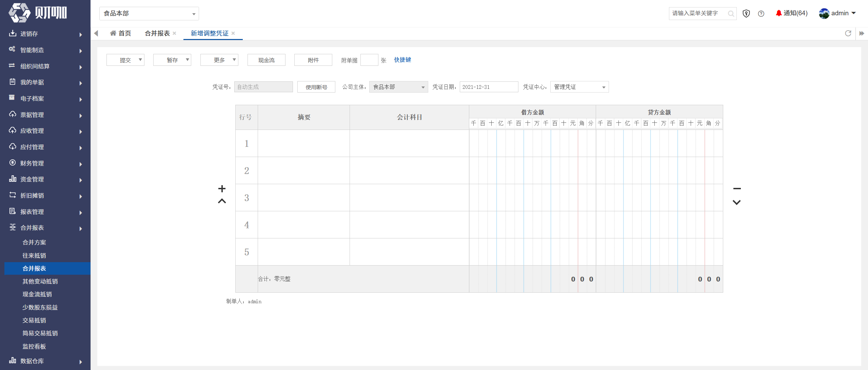Select 现金流抵销 in the sidebar

coord(37,294)
